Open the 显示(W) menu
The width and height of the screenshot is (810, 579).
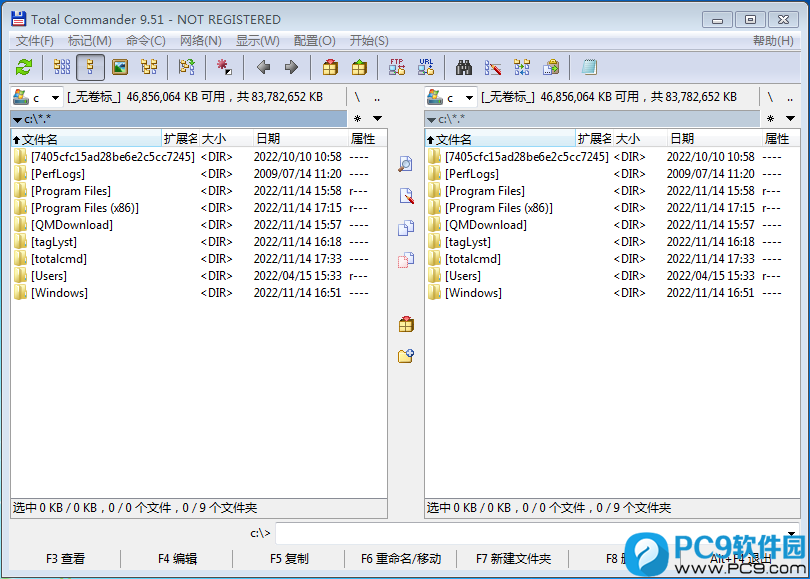pyautogui.click(x=258, y=41)
